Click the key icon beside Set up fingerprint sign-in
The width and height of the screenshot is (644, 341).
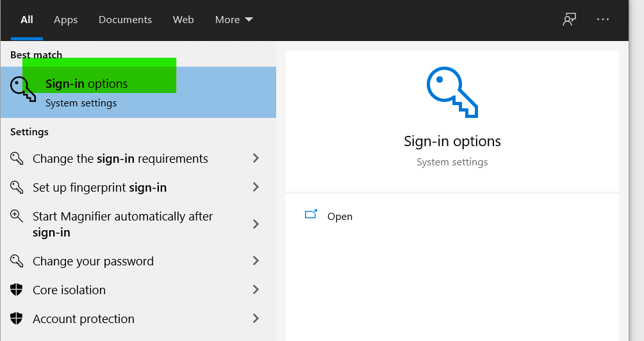coord(17,187)
